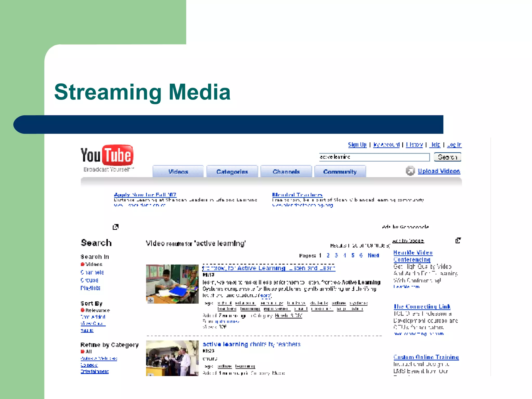Screen dimensions: 532x399
Task: Open The Connecting Link ad
Action: (x=422, y=307)
